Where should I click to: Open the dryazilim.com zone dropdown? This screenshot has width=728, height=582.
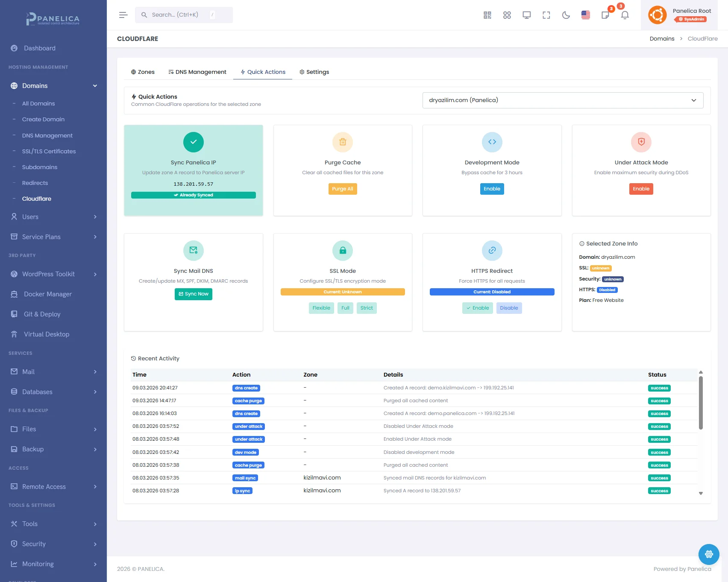click(562, 100)
